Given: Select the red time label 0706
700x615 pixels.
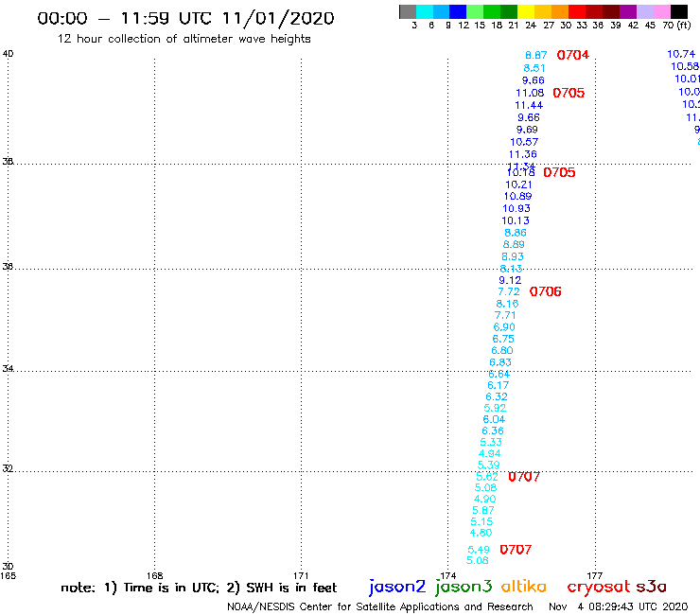Looking at the screenshot, I should point(545,291).
